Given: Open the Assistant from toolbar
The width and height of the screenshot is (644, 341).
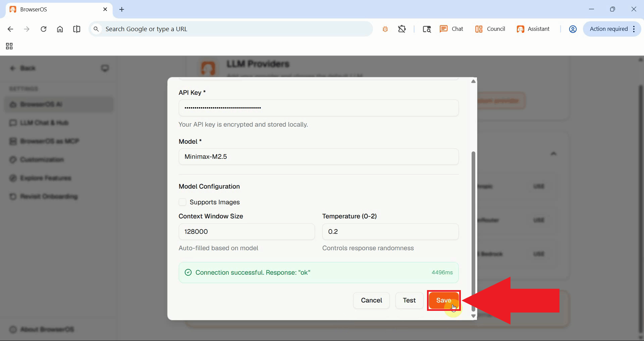Looking at the screenshot, I should (x=533, y=29).
